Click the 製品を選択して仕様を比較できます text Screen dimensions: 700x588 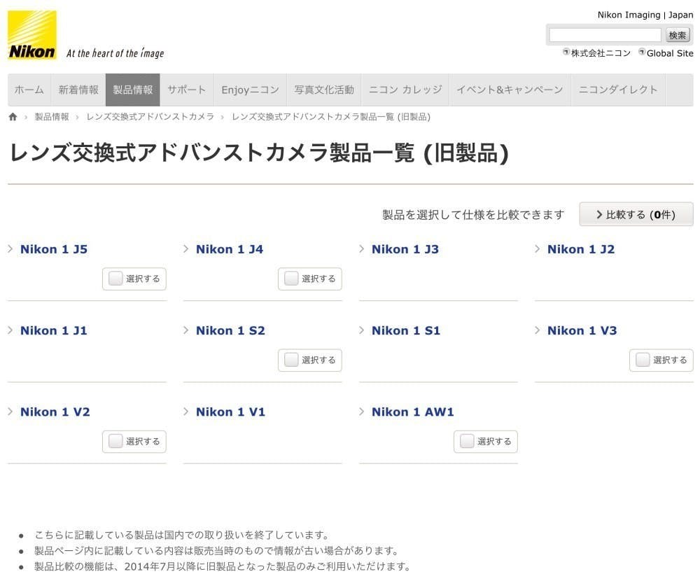[x=473, y=215]
